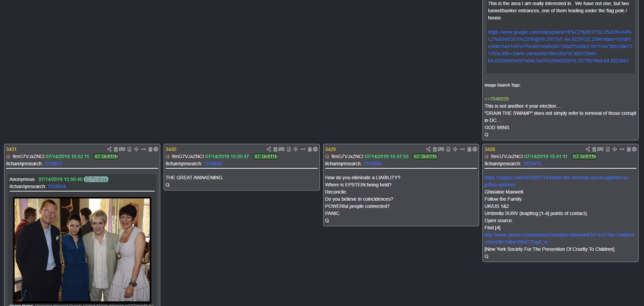This screenshot has width=644, height=306.
Task: Open 8chan thread link 7039643
Action: 213,164
